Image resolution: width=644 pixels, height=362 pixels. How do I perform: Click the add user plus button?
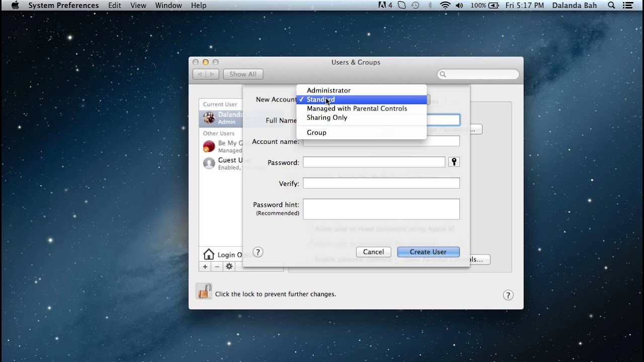(x=205, y=266)
